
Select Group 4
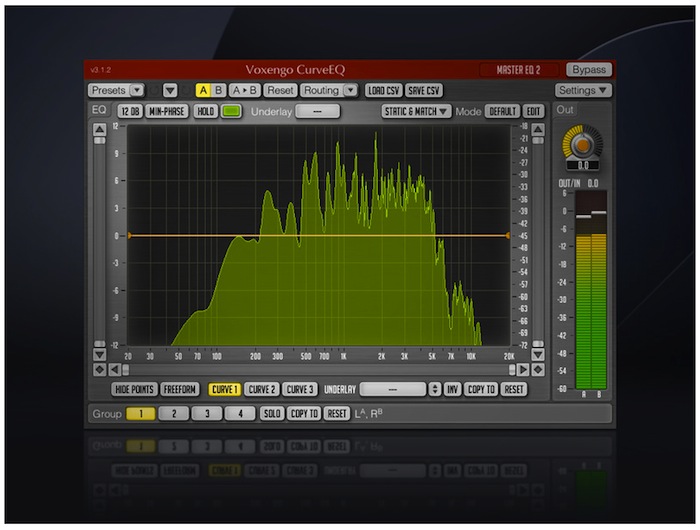240,413
